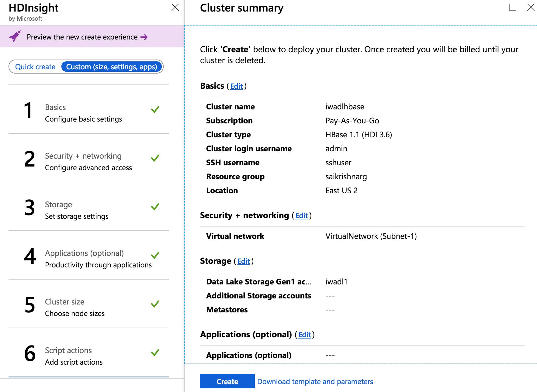Maximize the Cluster summary pane
This screenshot has width=537, height=392.
point(513,7)
